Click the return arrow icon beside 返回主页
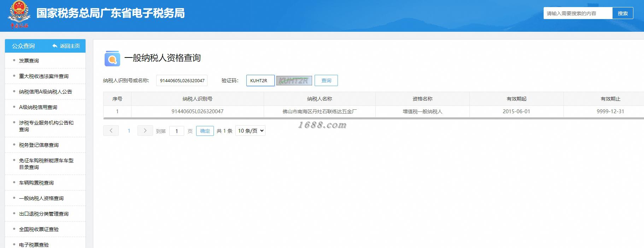This screenshot has width=644, height=248. click(55, 46)
